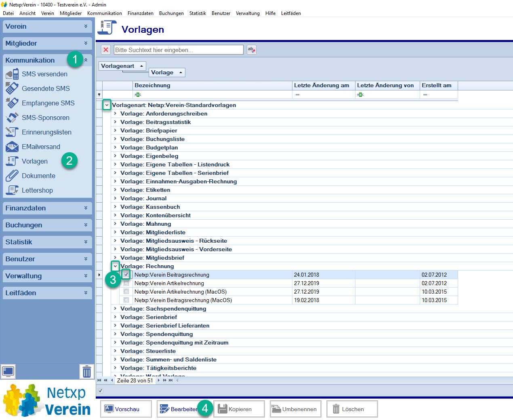Screen dimensions: 513x420
Task: Click into the search text field
Action: 179,50
